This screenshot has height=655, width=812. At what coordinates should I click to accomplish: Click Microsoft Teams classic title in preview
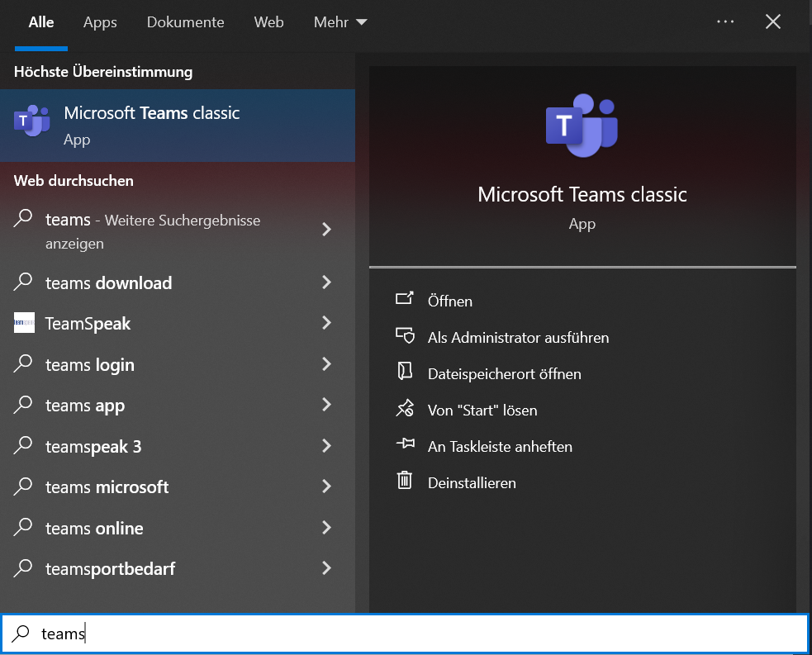pyautogui.click(x=582, y=194)
